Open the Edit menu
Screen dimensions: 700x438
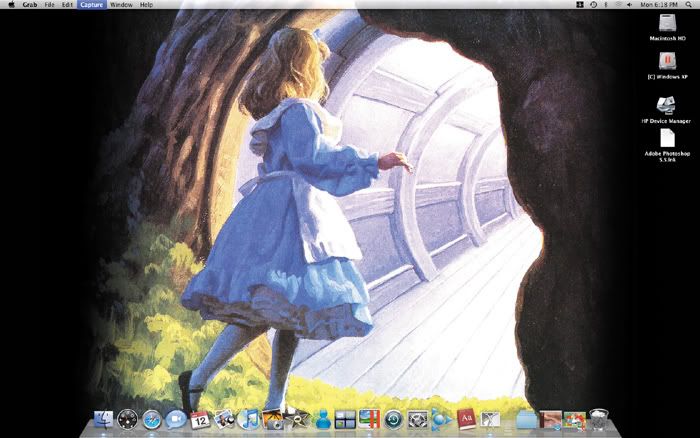point(67,4)
